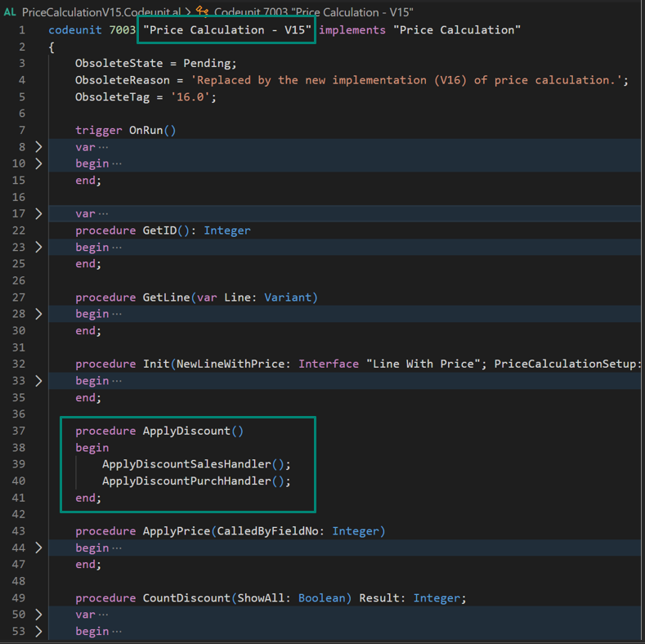Click the ShowAll parameter
Screen dimensions: 645x644
[x=261, y=598]
